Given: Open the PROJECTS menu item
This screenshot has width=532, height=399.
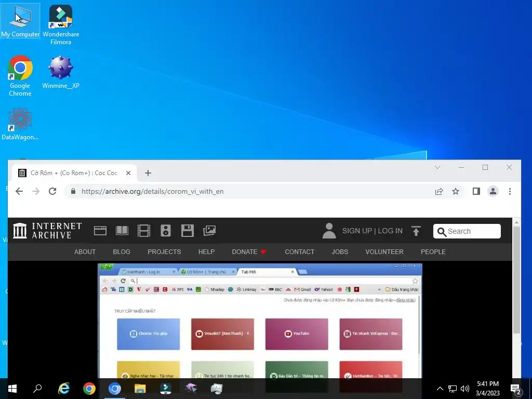Looking at the screenshot, I should [164, 252].
